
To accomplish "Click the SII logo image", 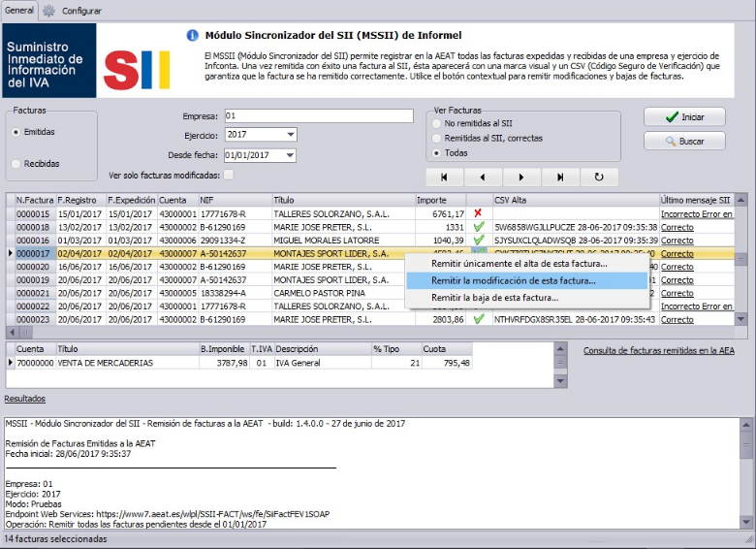I will click(x=137, y=71).
